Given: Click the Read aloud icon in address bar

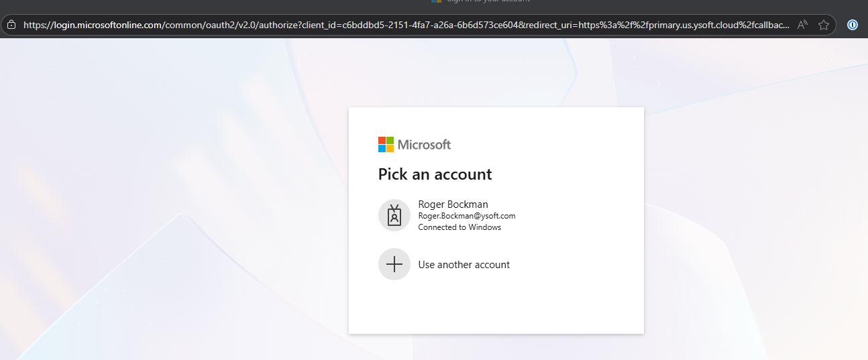Looking at the screenshot, I should (802, 25).
